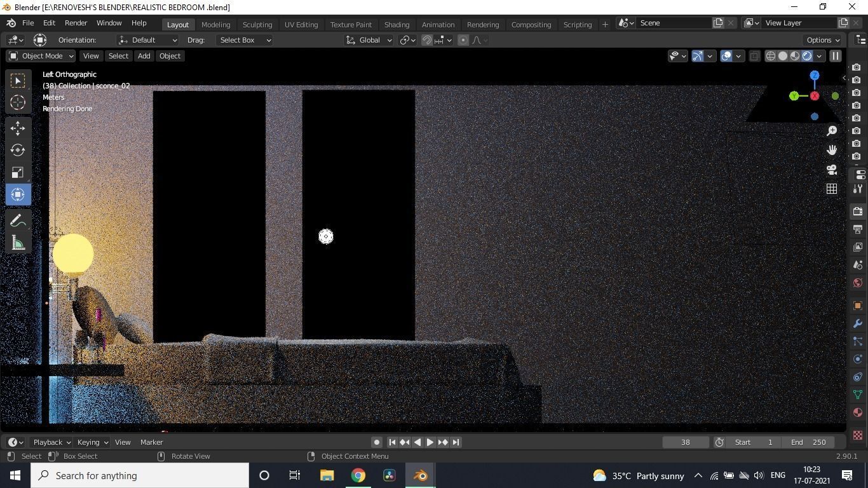
Task: Open the Physics properties tab
Action: pos(858,359)
